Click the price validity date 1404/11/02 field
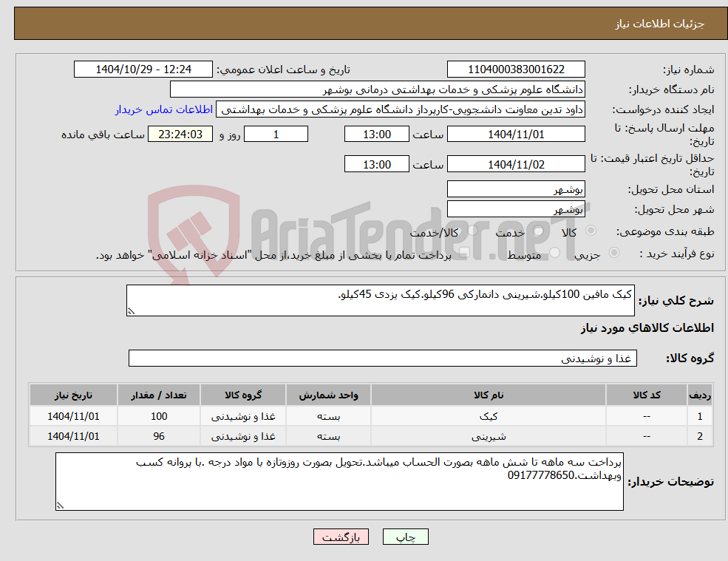 516,164
